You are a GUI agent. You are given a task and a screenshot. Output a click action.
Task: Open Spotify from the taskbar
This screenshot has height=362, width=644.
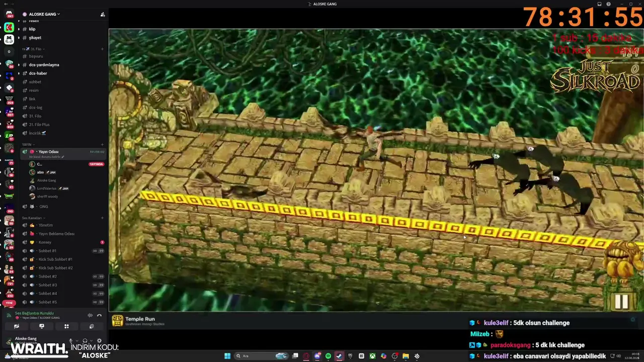[x=328, y=356]
